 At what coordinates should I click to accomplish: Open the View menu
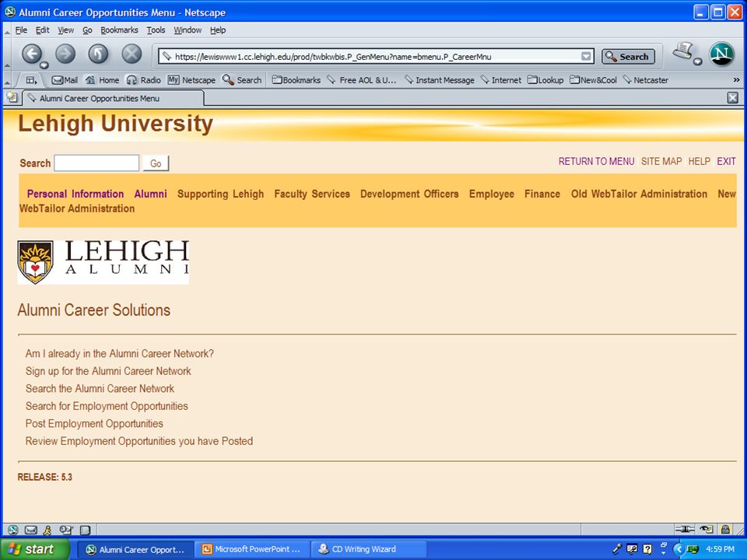pyautogui.click(x=65, y=30)
